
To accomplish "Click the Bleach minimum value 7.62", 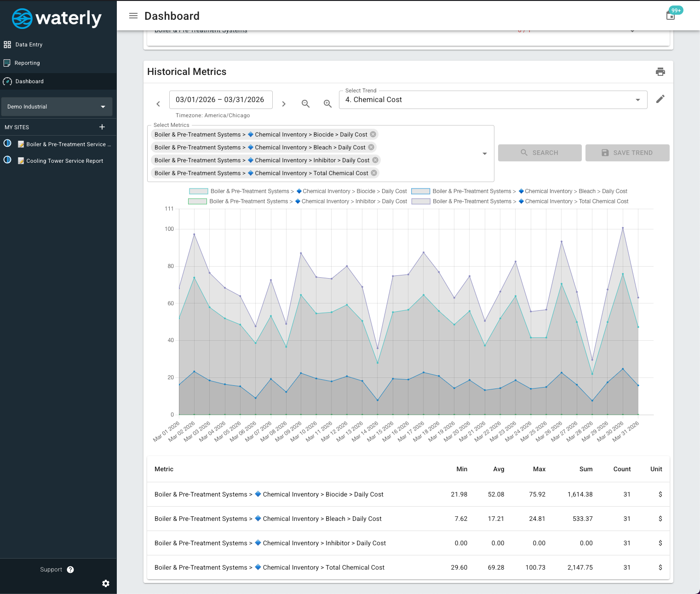I will (x=461, y=519).
